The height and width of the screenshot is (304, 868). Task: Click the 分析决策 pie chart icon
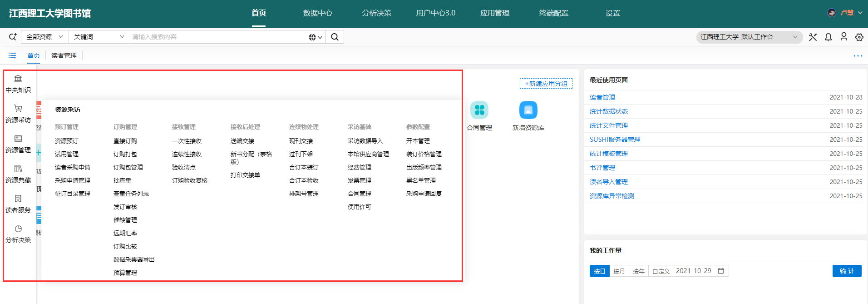click(x=18, y=229)
